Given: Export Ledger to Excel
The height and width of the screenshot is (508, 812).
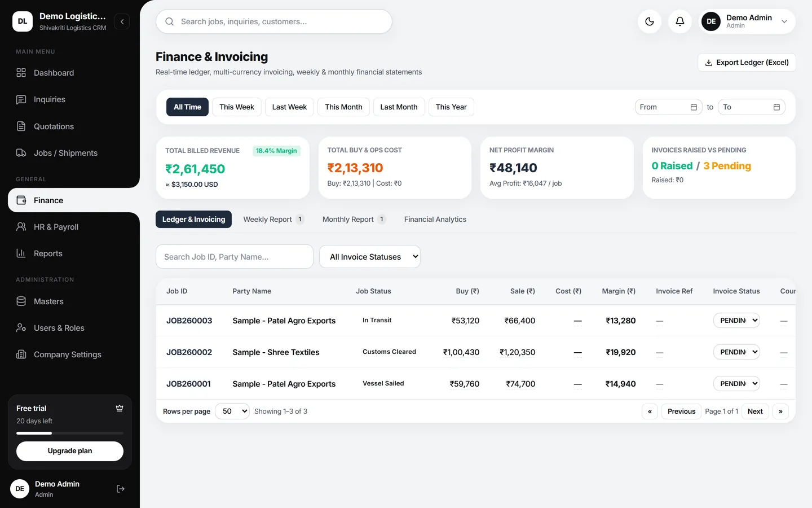Looking at the screenshot, I should (747, 63).
